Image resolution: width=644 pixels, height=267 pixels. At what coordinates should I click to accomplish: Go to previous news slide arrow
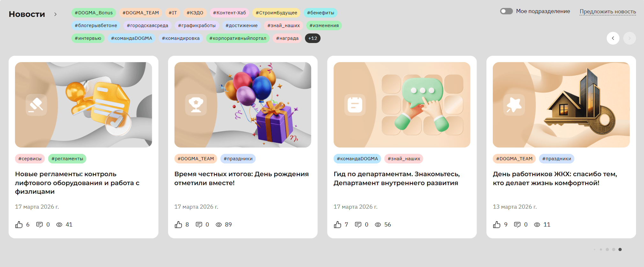click(613, 38)
